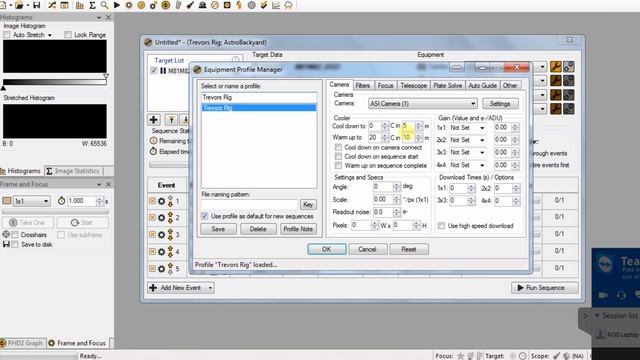Screen dimensions: 640x360
Task: Click the sequence table window toolbar icon
Action: pyautogui.click(x=64, y=5)
